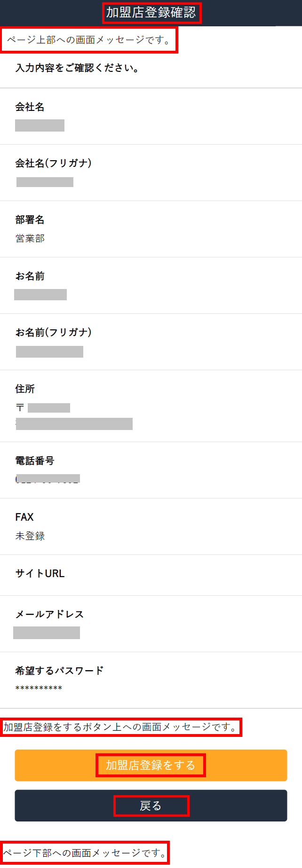302x868 pixels.
Task: Select the ページ下部への画面メッセージ text
Action: 85,852
